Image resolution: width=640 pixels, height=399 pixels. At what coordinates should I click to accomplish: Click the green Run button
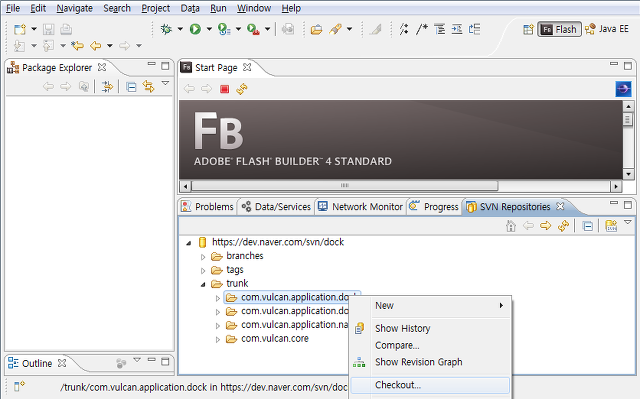pyautogui.click(x=195, y=29)
